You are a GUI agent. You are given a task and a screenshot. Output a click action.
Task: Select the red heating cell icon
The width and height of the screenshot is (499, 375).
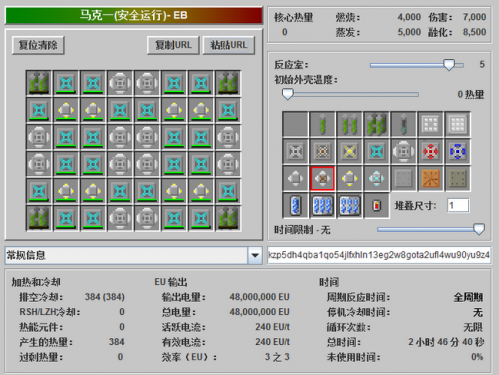tap(376, 206)
